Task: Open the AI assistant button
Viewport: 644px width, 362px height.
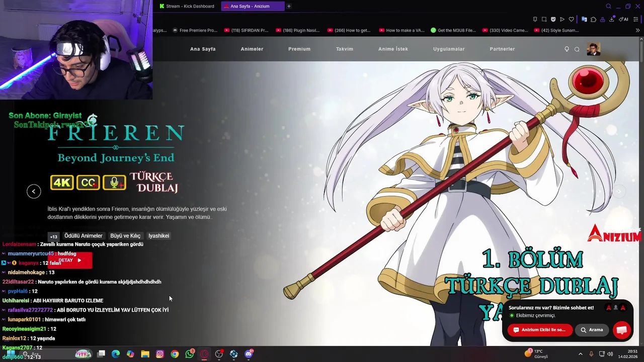Action: (623, 19)
